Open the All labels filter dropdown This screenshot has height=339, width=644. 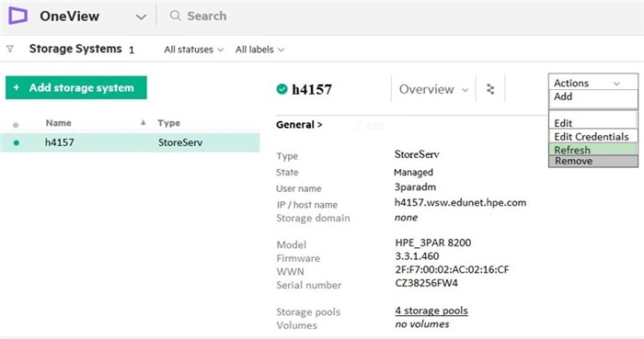[259, 50]
